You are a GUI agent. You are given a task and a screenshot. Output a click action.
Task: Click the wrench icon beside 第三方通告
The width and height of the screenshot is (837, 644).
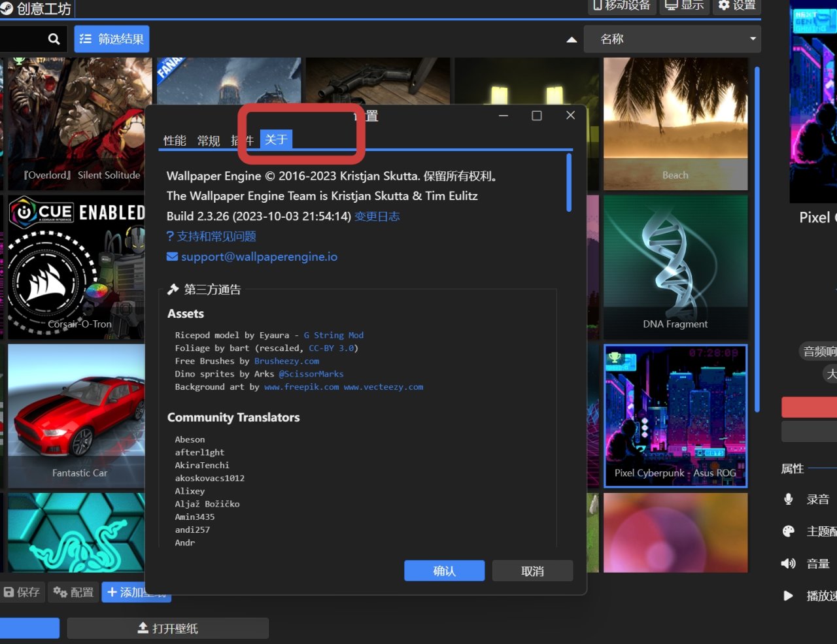173,290
